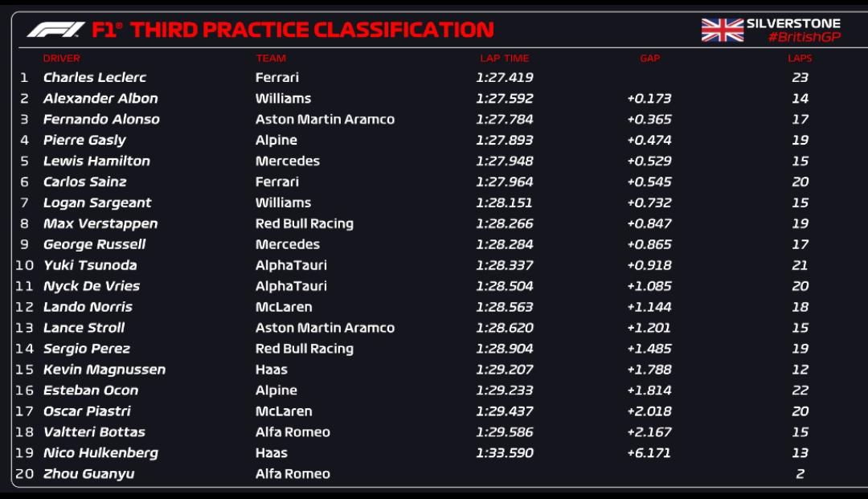Viewport: 868px width, 499px height.
Task: Click Max Verstappen's name in the list
Action: [x=100, y=224]
